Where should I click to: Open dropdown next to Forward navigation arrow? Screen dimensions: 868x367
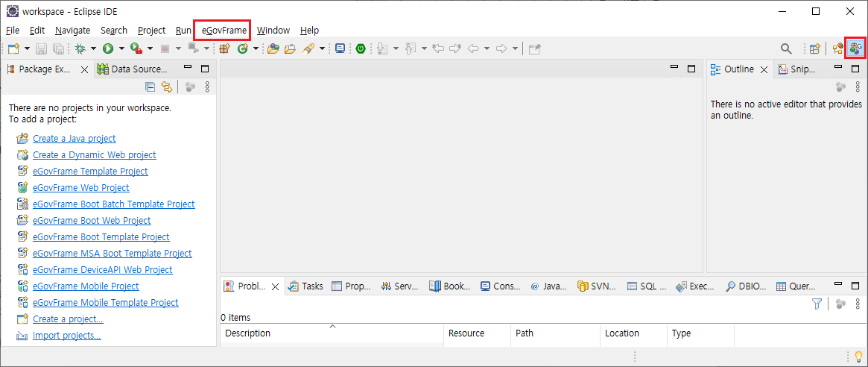click(516, 48)
